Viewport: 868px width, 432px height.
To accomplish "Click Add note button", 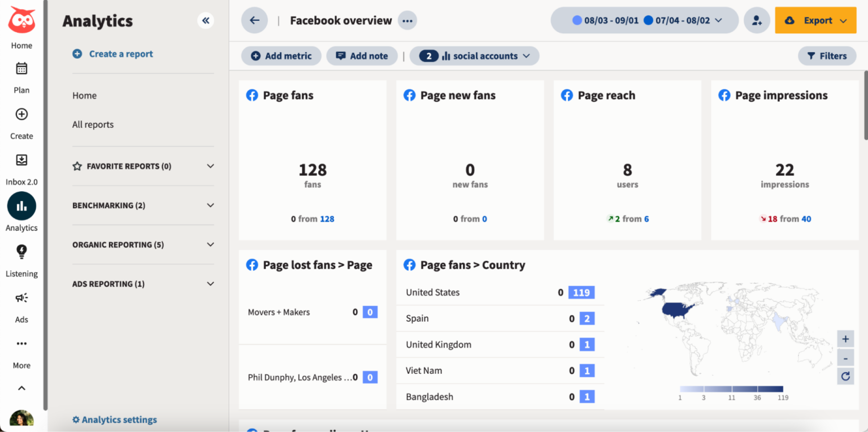I will click(362, 56).
